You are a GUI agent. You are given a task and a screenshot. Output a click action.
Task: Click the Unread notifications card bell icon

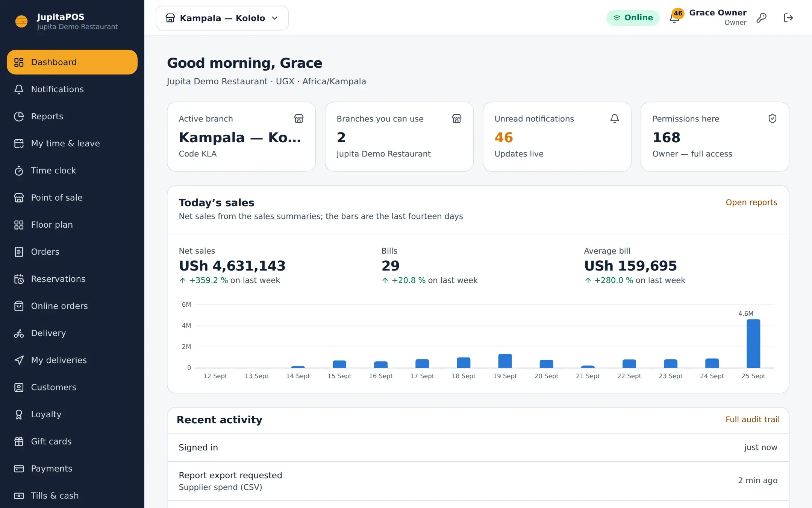tap(614, 119)
